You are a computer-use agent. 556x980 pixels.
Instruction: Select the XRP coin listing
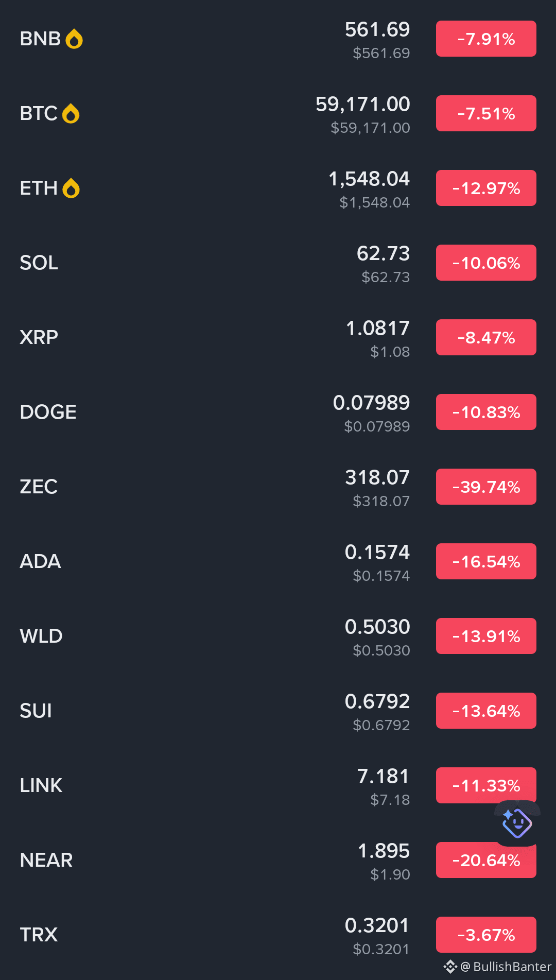pyautogui.click(x=278, y=337)
